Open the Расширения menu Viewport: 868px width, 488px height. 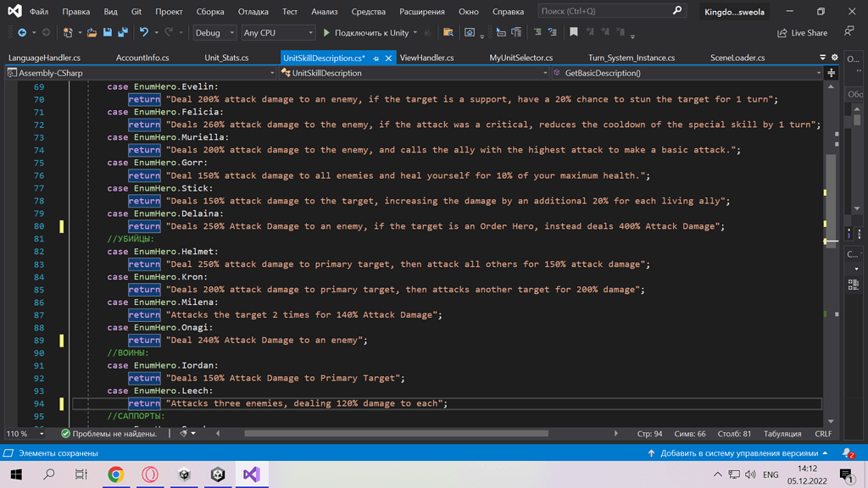[422, 11]
